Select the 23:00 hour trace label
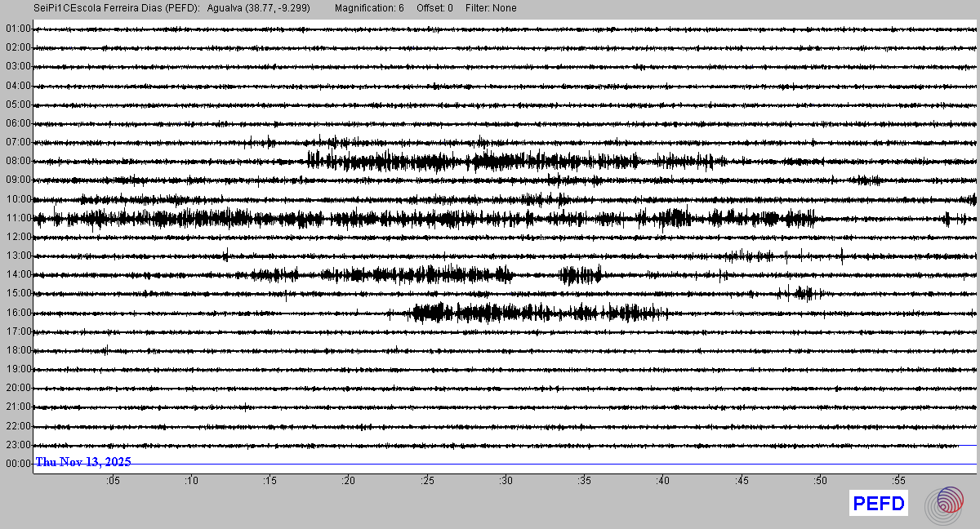 pos(17,445)
